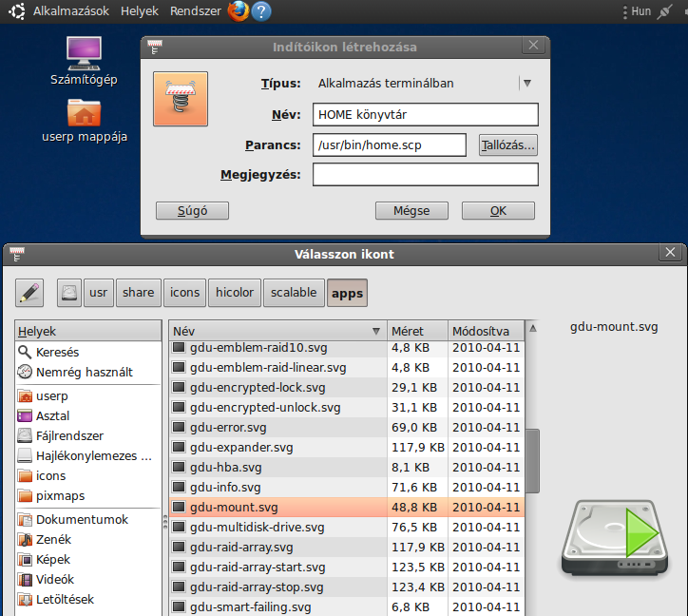Sort files by the Méret column

[x=415, y=331]
